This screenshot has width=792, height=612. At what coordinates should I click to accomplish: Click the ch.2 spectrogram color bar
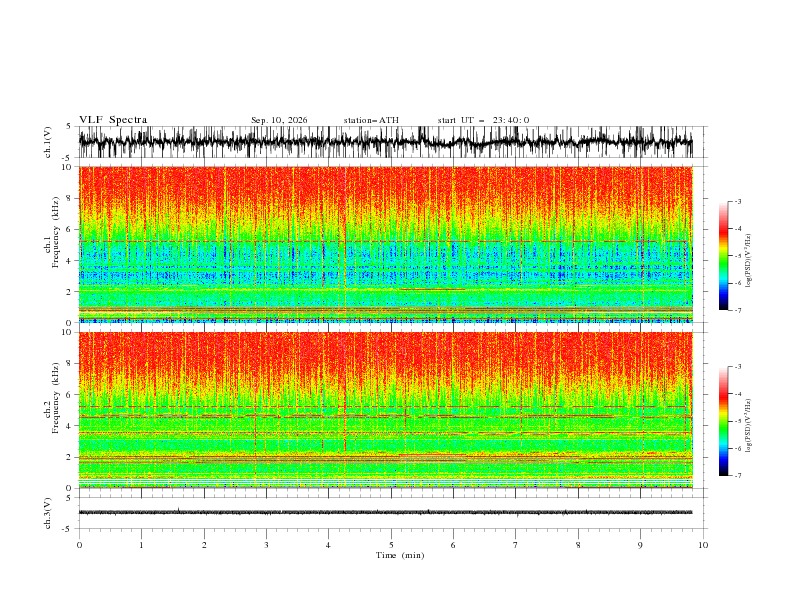point(723,421)
